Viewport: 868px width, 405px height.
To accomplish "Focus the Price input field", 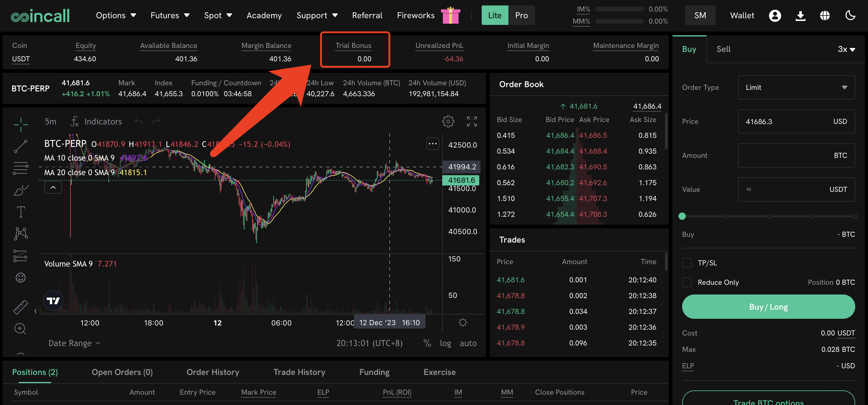I will coord(796,122).
